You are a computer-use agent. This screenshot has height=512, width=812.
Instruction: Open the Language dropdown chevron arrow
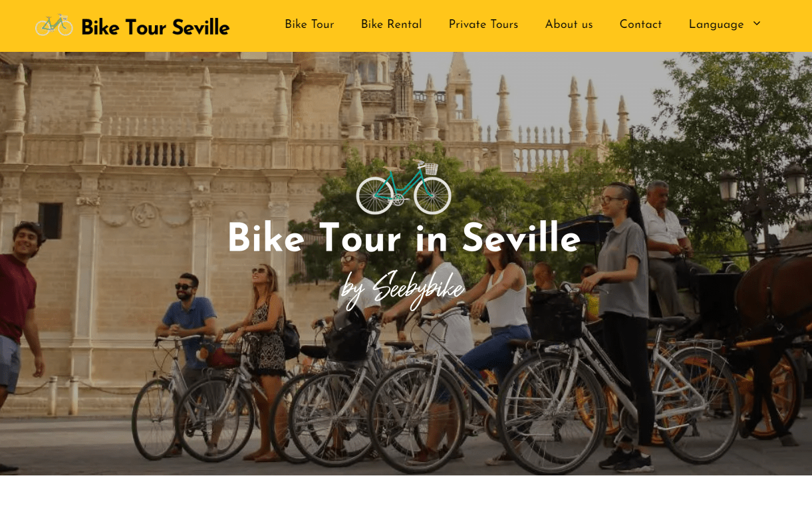[757, 24]
